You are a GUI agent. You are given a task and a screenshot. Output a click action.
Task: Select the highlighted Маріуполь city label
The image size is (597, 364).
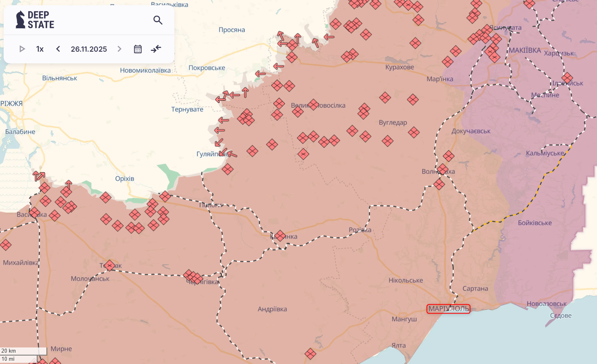(x=448, y=309)
